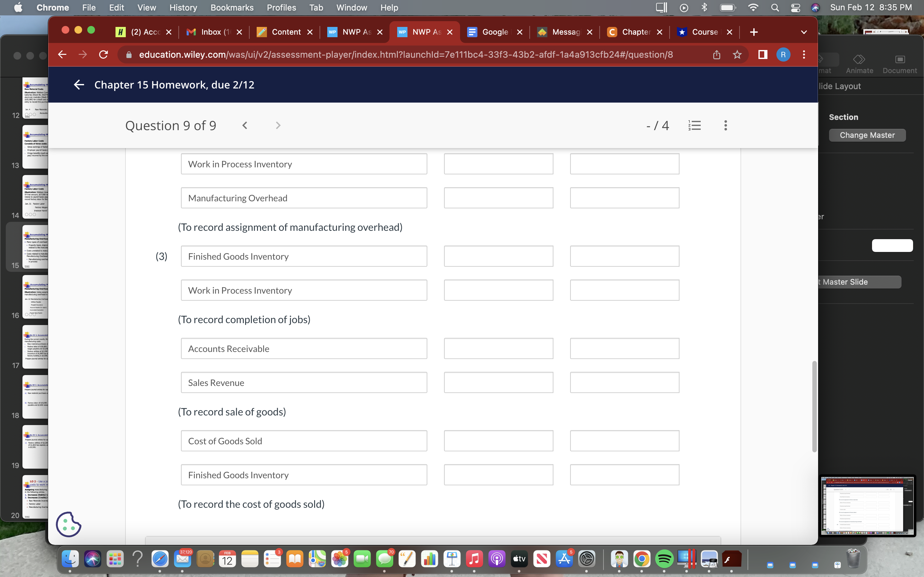Click the Change Master button
This screenshot has height=577, width=924.
(x=867, y=135)
